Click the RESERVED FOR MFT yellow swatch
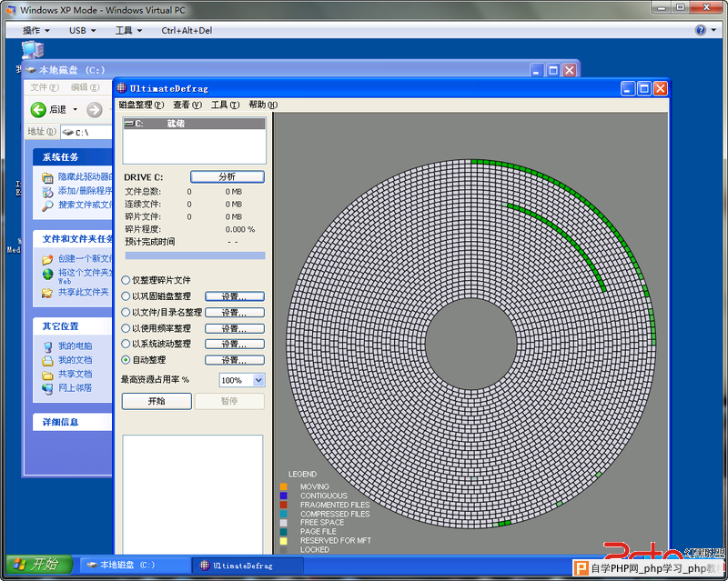Viewport: 728px width, 581px height. (x=283, y=541)
